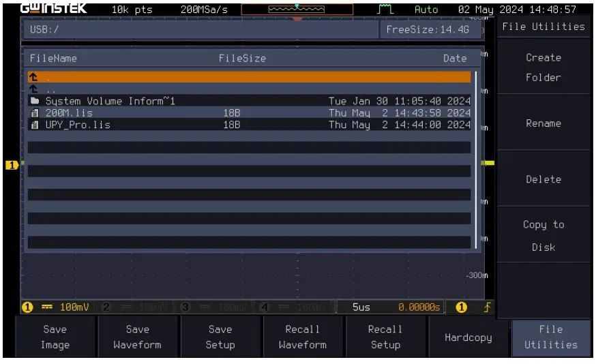
Task: Select the System Volume Inform~1 folder name
Action: pyautogui.click(x=110, y=101)
